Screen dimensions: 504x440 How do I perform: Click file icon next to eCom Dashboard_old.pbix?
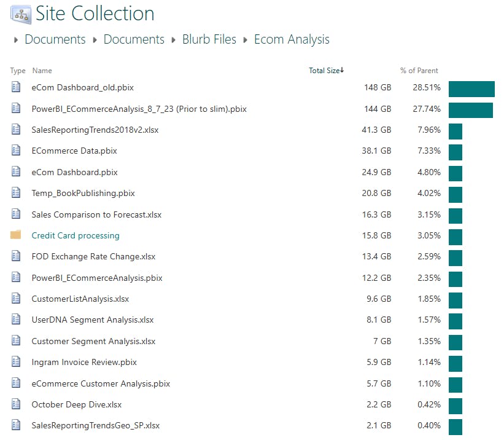click(x=16, y=87)
